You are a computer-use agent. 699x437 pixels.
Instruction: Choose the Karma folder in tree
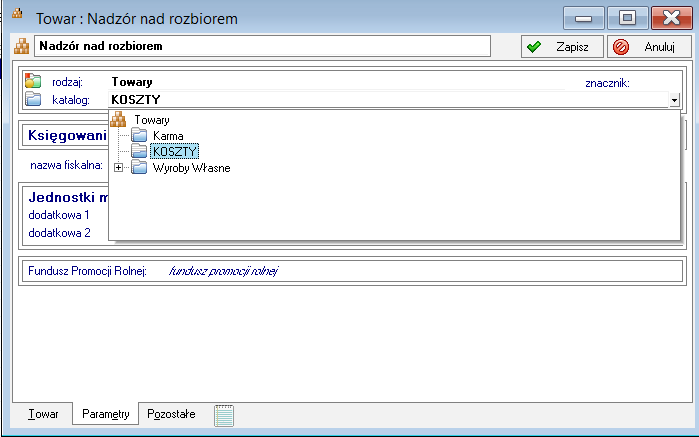pyautogui.click(x=168, y=136)
